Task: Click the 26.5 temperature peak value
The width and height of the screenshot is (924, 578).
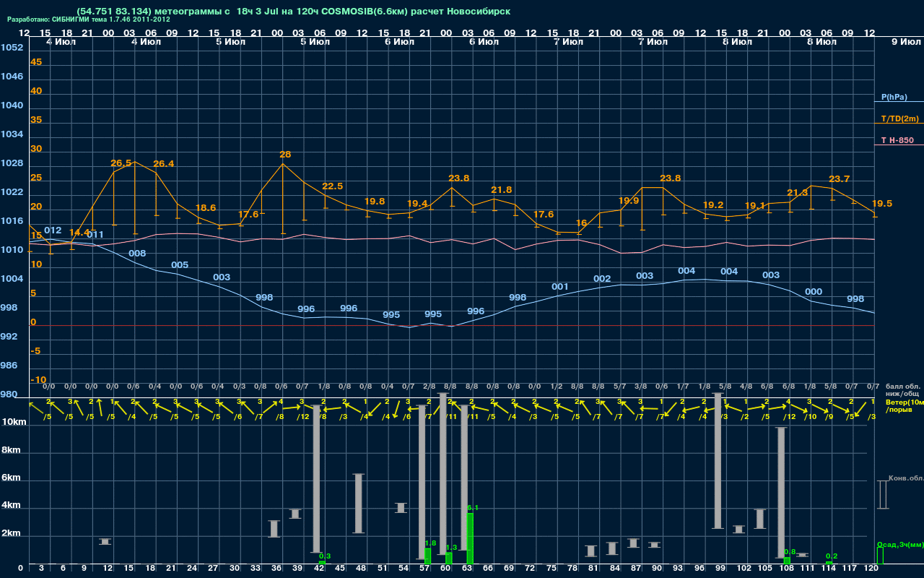Action: pos(121,163)
